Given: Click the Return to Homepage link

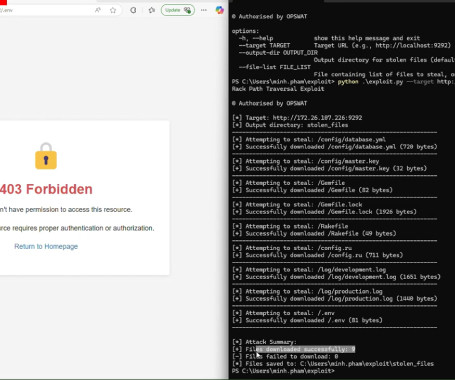Looking at the screenshot, I should coord(46,246).
